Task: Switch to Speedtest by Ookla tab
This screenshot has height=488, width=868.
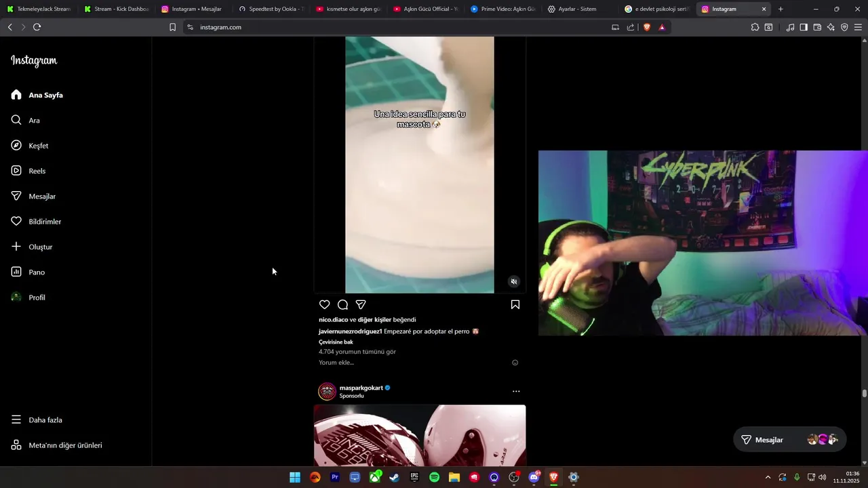Action: (271, 9)
